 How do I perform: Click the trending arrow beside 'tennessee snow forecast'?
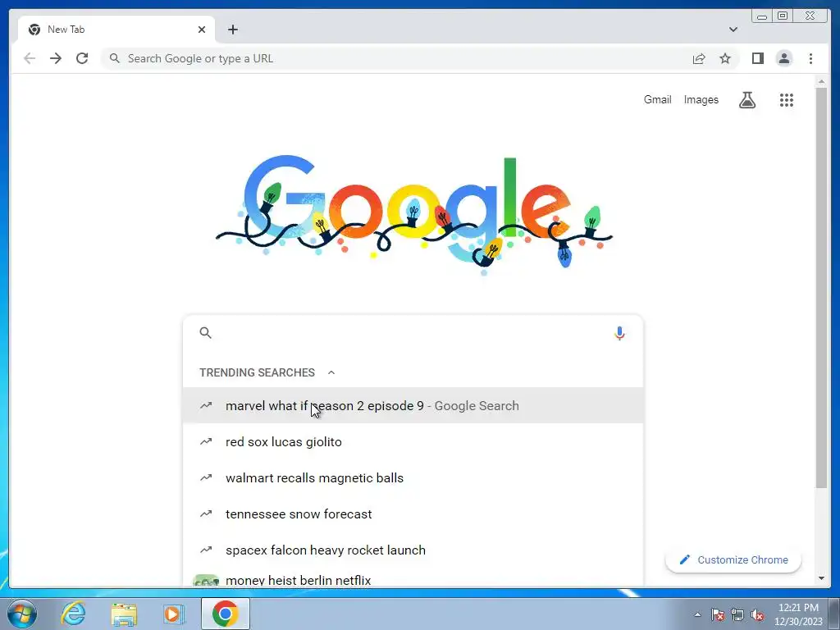206,514
